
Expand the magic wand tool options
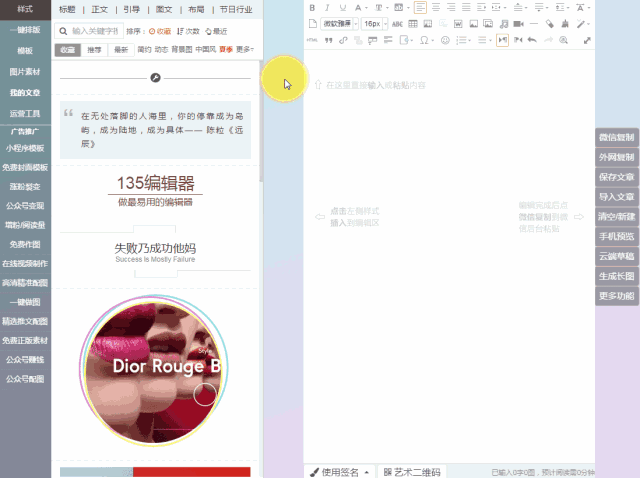tap(589, 24)
